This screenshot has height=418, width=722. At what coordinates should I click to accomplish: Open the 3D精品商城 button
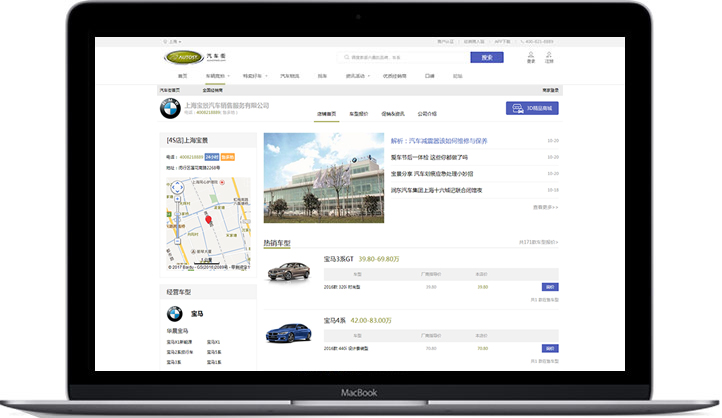pyautogui.click(x=532, y=108)
